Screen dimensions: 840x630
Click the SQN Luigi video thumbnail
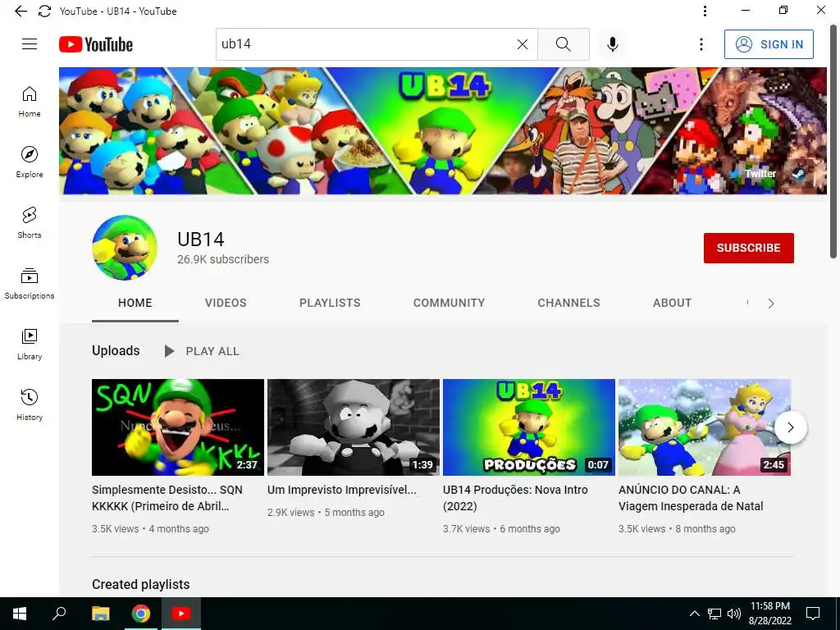(178, 427)
